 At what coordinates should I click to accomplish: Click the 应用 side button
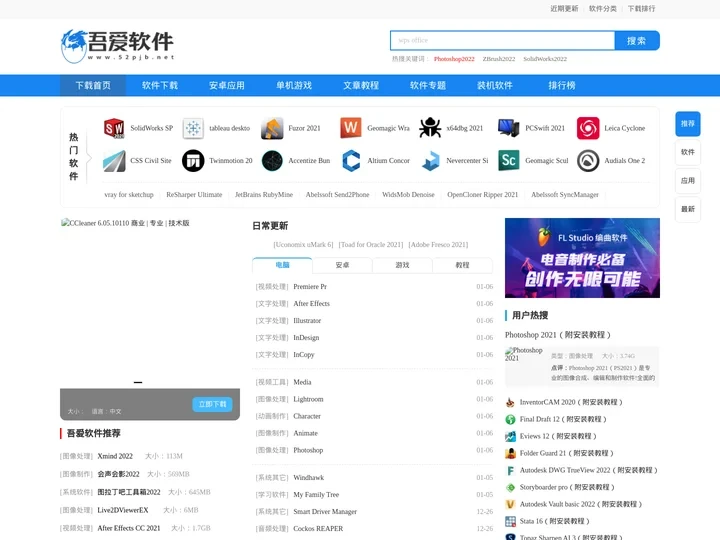click(x=688, y=180)
